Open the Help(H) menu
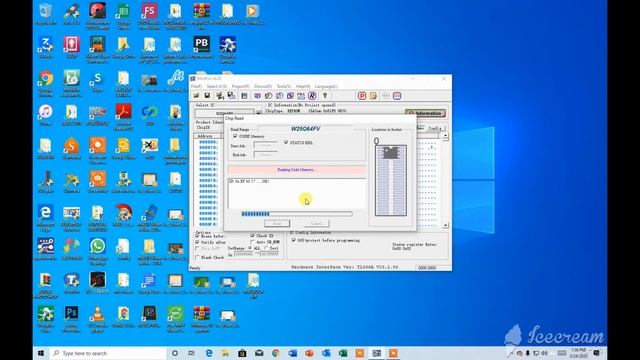 pos(303,87)
